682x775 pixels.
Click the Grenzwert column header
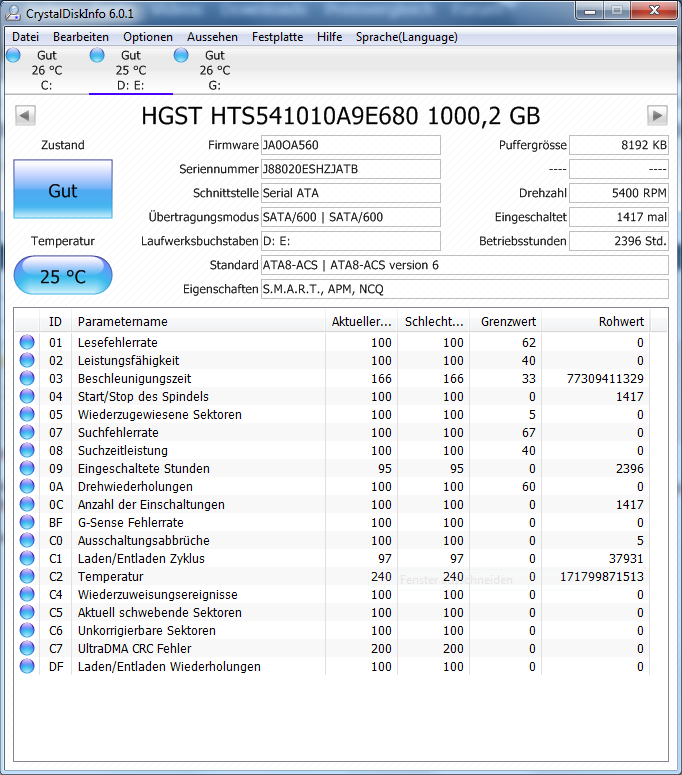point(506,322)
